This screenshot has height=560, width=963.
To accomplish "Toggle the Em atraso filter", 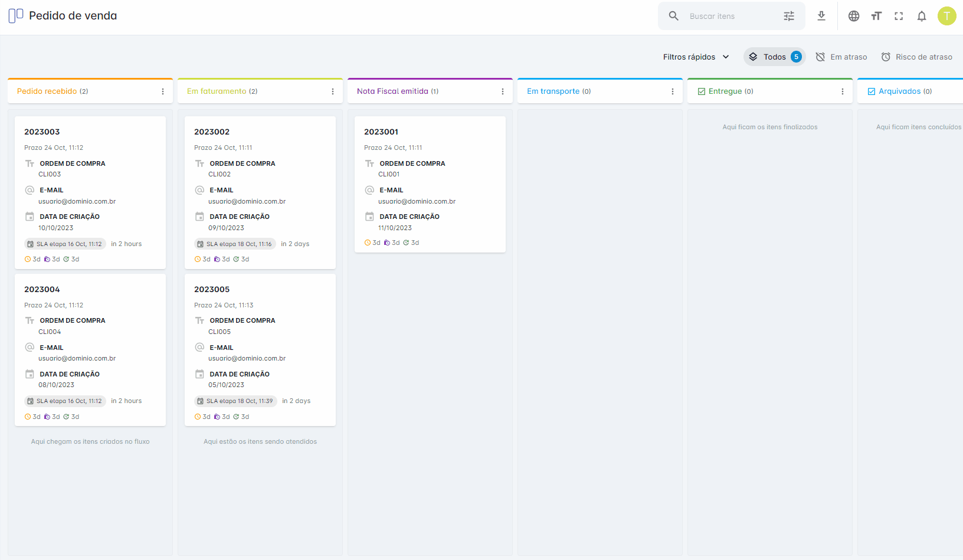I will [x=841, y=57].
